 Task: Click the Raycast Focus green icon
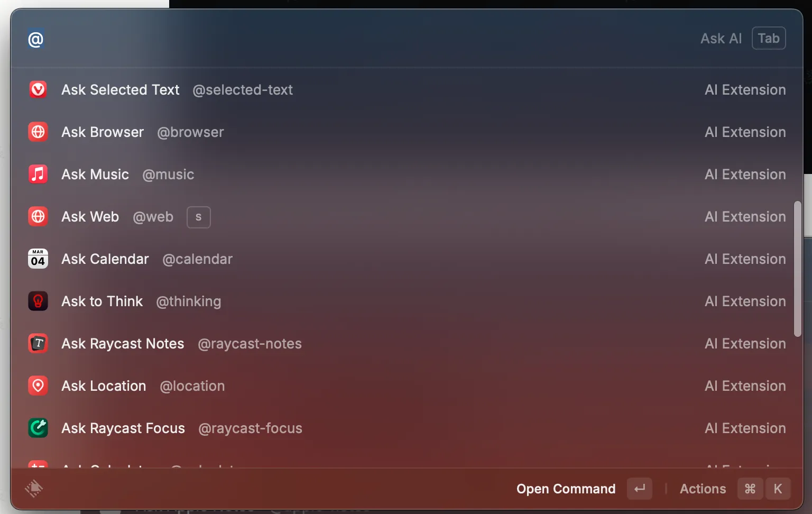[x=38, y=428]
